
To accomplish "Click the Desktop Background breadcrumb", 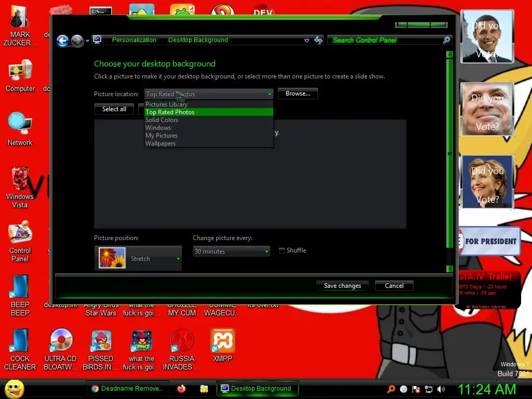I will point(198,40).
